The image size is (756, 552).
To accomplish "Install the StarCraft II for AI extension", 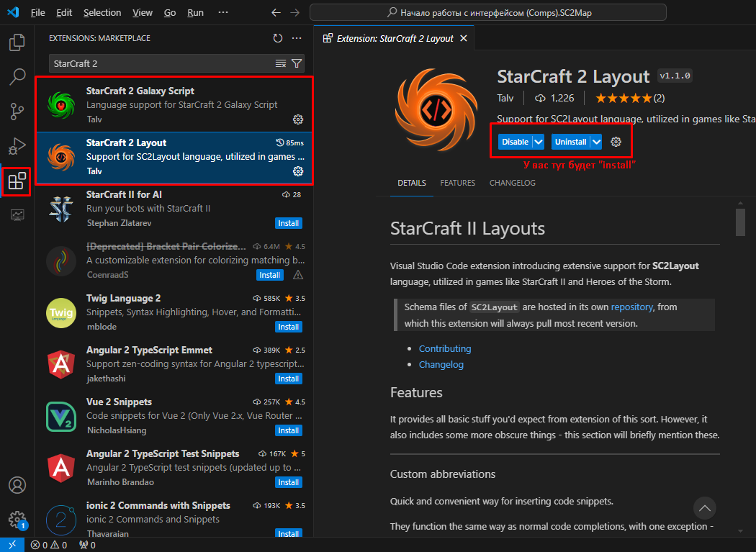I will (288, 223).
